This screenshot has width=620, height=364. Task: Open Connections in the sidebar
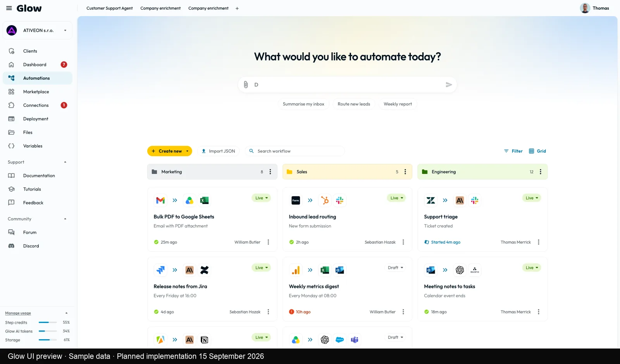38,105
